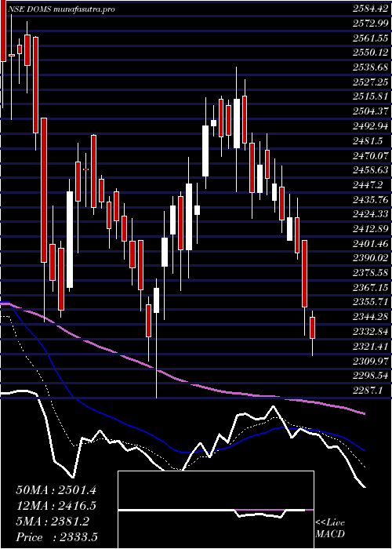Click the 2287.1 price axis label
The width and height of the screenshot is (392, 549).
pyautogui.click(x=368, y=391)
